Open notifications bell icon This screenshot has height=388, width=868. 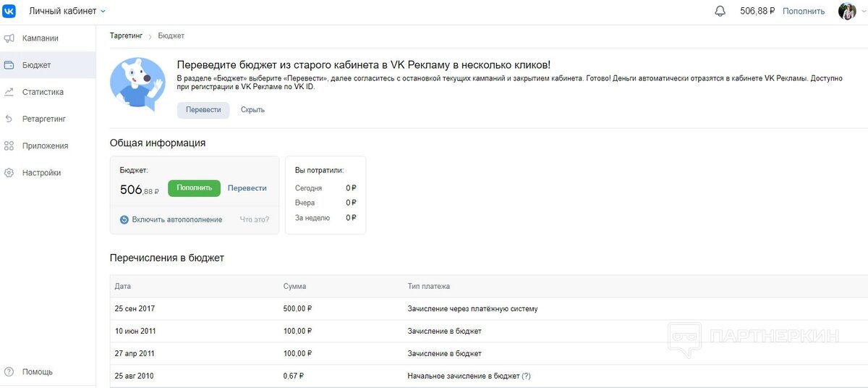(720, 11)
